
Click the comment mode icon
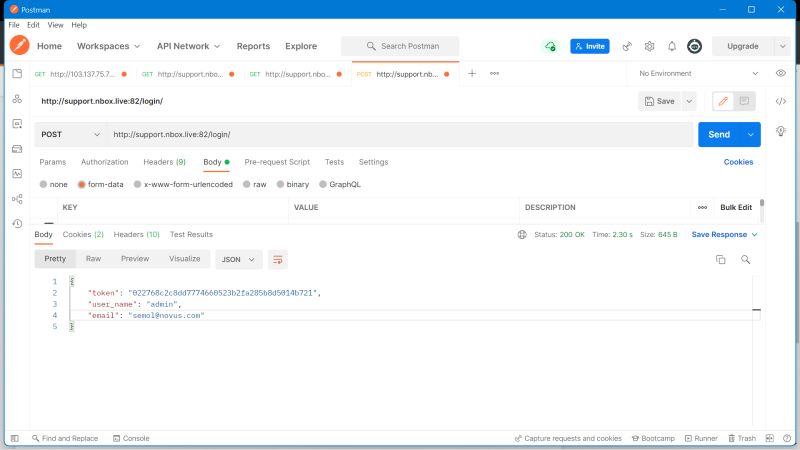[744, 101]
